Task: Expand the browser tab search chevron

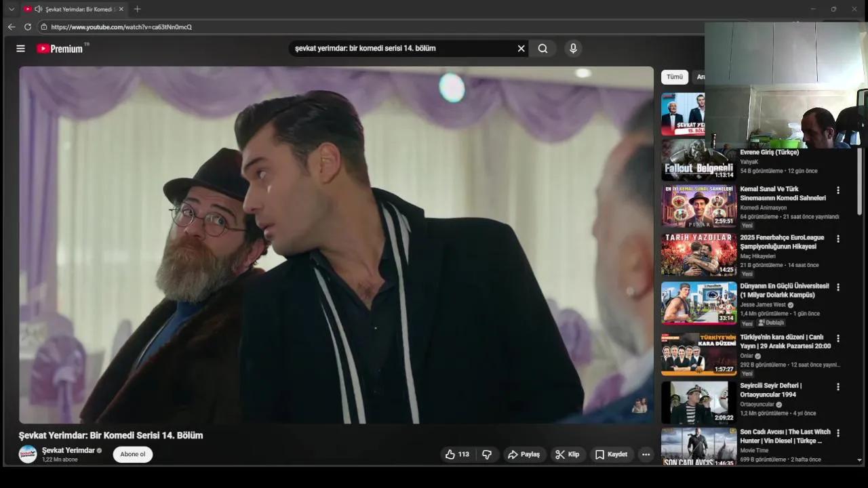Action: click(11, 9)
